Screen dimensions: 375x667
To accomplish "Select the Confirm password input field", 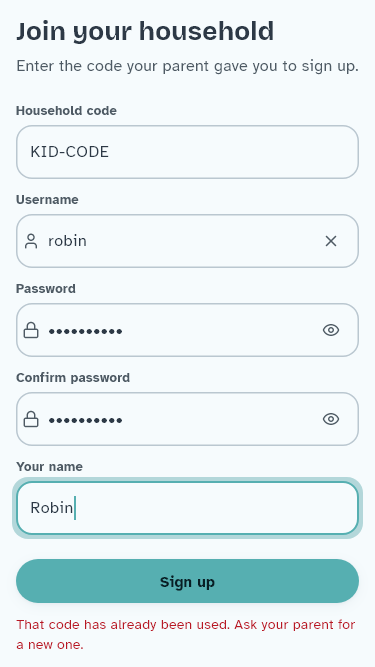I will click(x=188, y=419).
